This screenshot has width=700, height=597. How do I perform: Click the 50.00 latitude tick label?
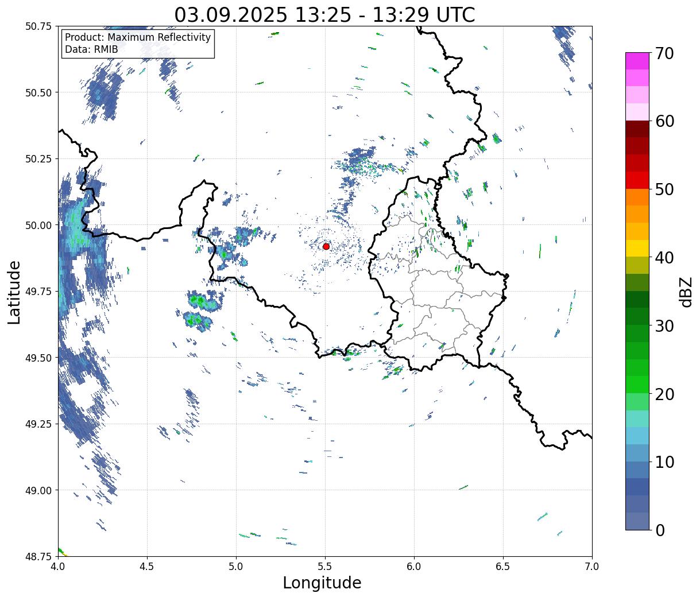coord(38,225)
